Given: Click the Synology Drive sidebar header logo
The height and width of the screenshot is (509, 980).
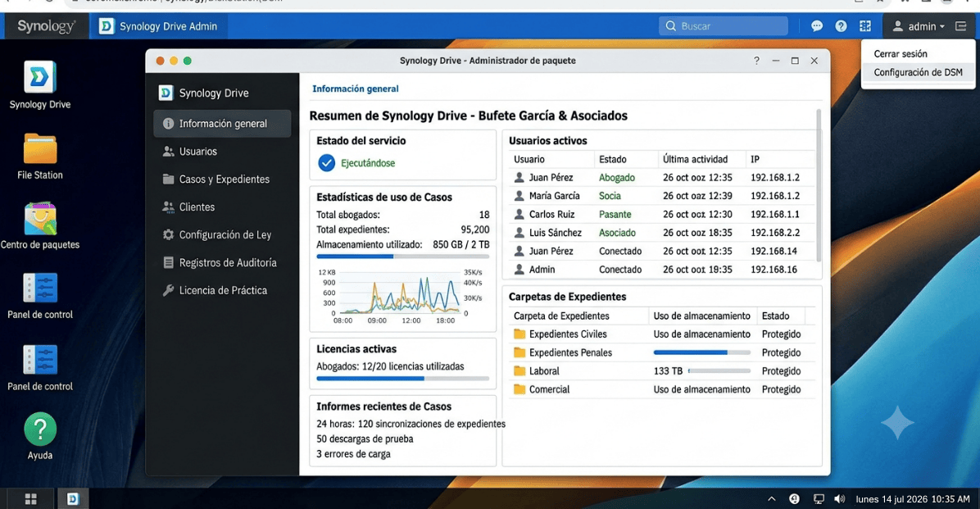Looking at the screenshot, I should pyautogui.click(x=166, y=93).
